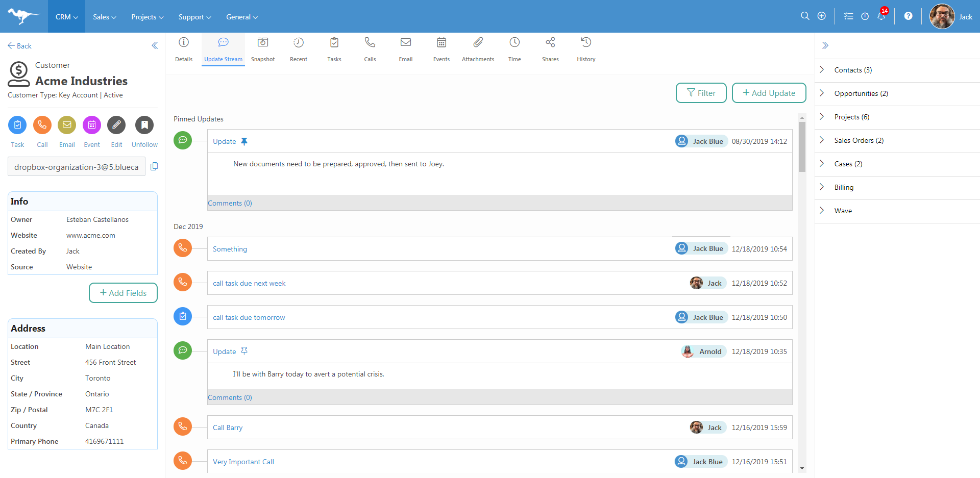Click the orange Call quick-action icon
Screen dimensions: 980x478
(42, 125)
